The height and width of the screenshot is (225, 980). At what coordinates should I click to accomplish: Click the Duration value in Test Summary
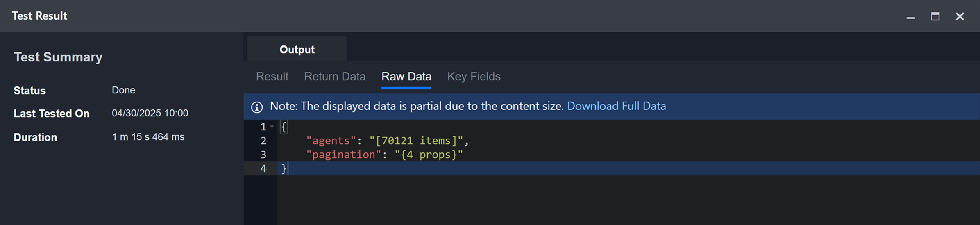[148, 137]
